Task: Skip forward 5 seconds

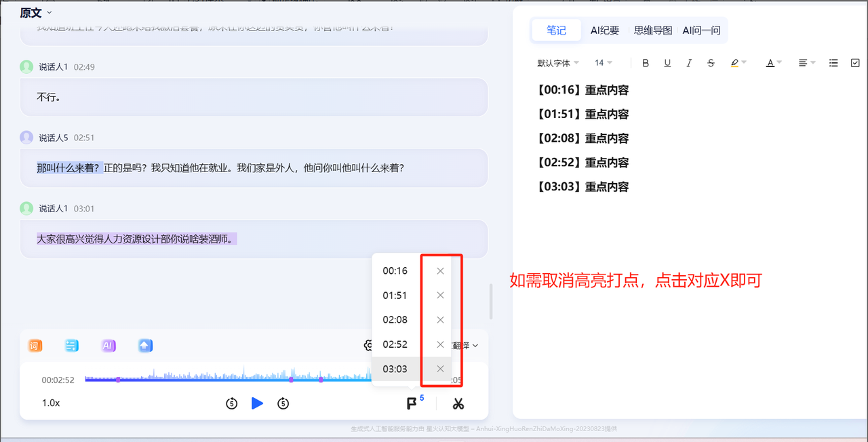Action: click(x=283, y=404)
